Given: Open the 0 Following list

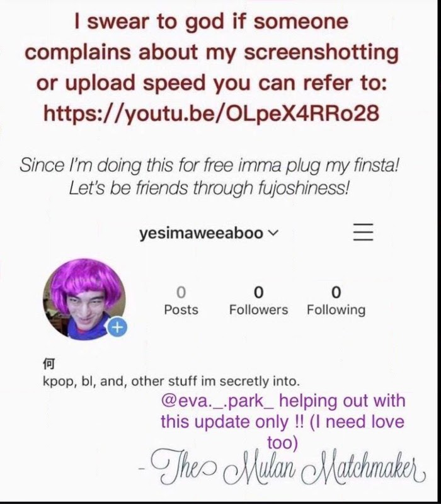Looking at the screenshot, I should pos(336,301).
